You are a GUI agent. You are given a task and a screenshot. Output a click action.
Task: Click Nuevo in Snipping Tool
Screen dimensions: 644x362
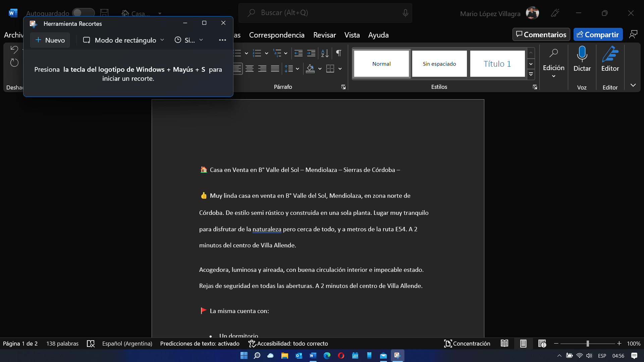[50, 40]
